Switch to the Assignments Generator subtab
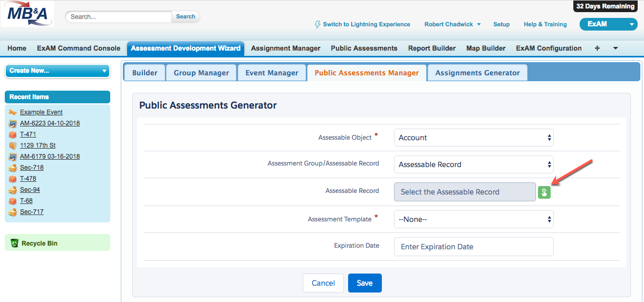The height and width of the screenshot is (302, 644). tap(477, 73)
